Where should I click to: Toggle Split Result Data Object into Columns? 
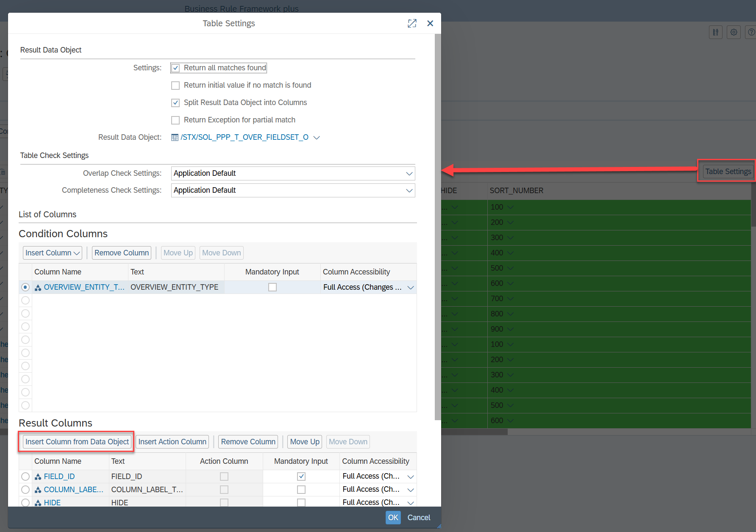point(175,103)
